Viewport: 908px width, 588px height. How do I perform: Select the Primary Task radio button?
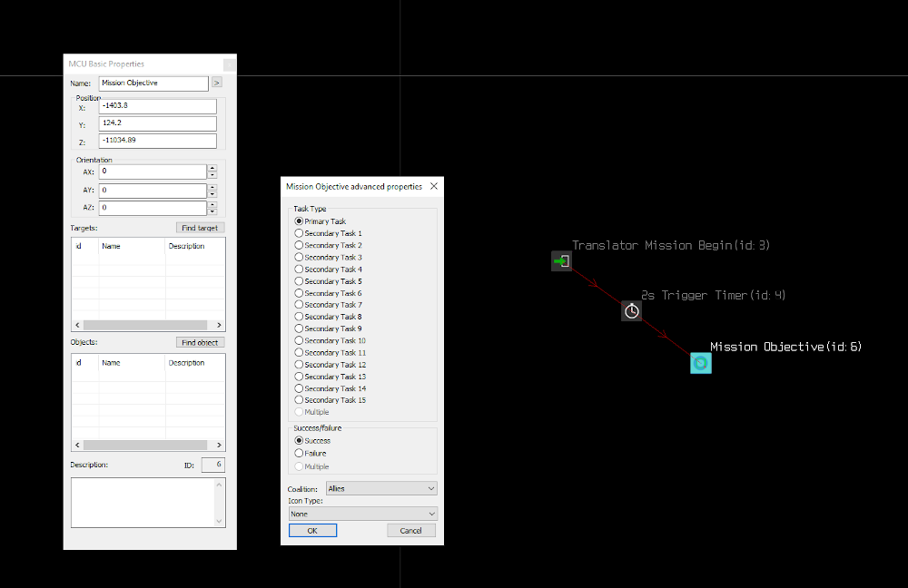299,221
